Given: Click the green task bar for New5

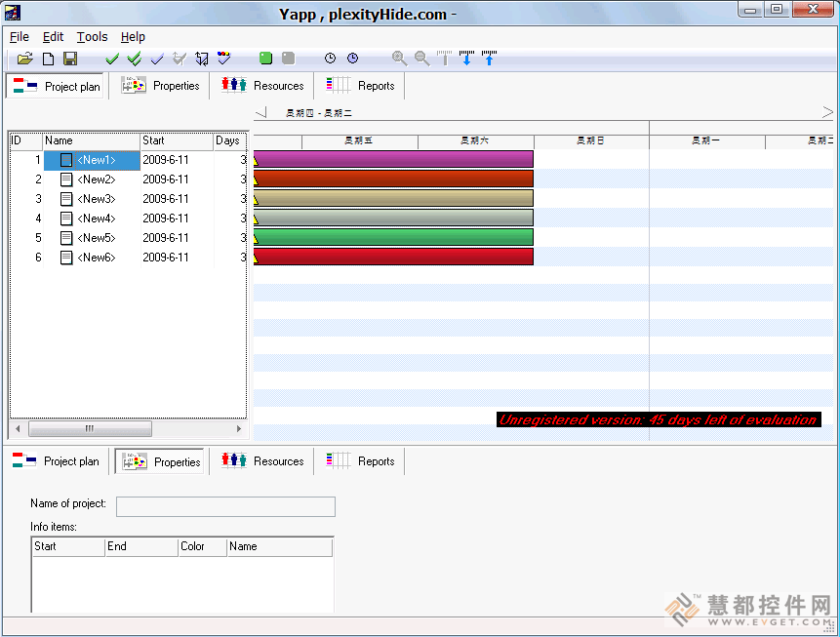Looking at the screenshot, I should [x=393, y=237].
